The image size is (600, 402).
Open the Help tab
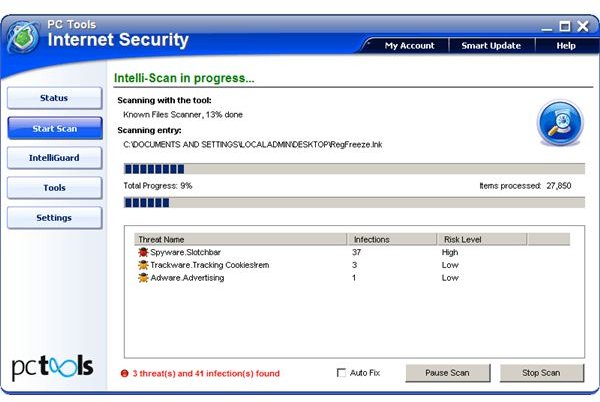[566, 46]
